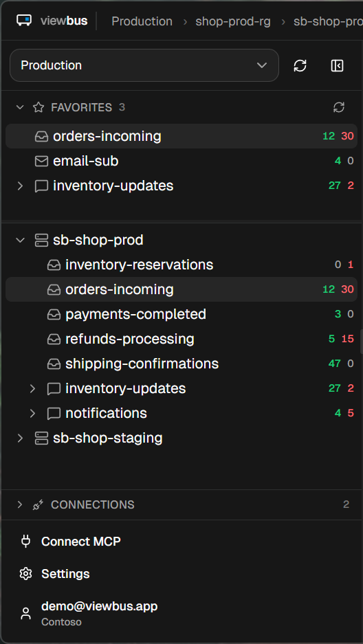Viewport: 363px width, 644px height.
Task: Click the Connections plug icon
Action: tap(38, 504)
